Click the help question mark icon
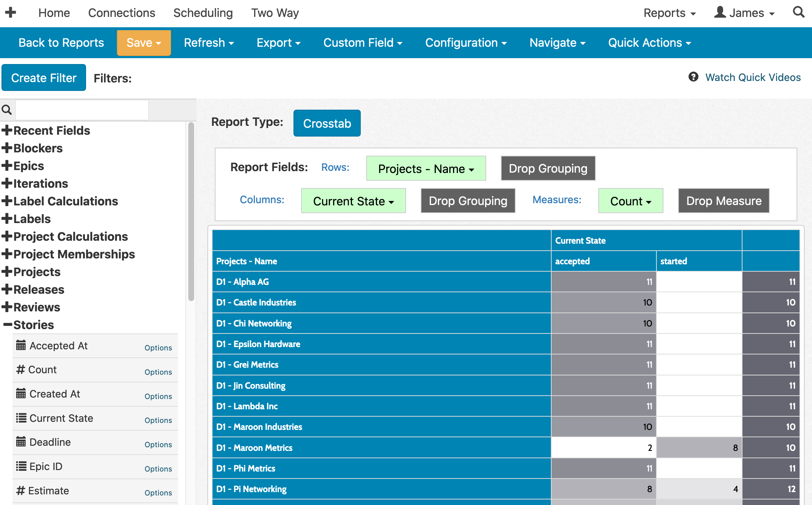Viewport: 812px width, 505px height. click(693, 77)
